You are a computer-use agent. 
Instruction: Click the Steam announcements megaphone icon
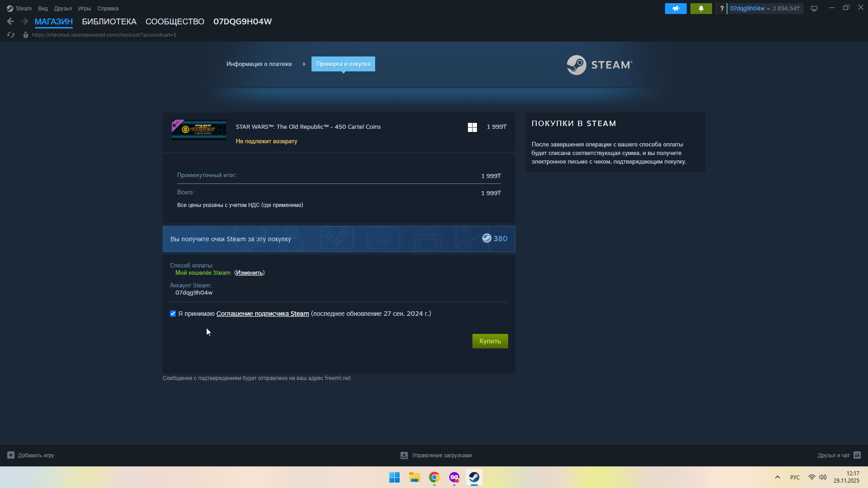pyautogui.click(x=675, y=9)
